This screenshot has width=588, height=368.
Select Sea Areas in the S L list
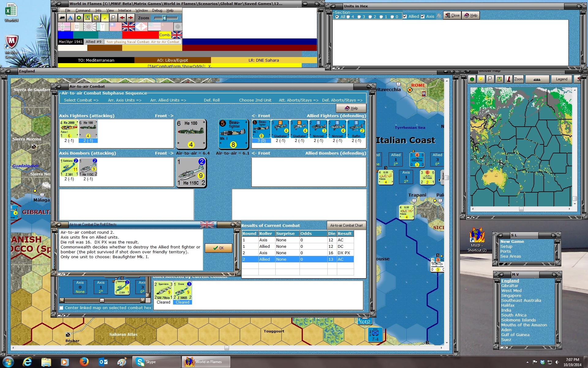tap(511, 256)
